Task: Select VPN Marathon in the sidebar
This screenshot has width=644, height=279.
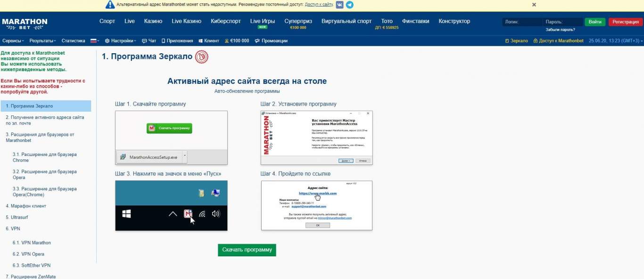Action: [32, 243]
